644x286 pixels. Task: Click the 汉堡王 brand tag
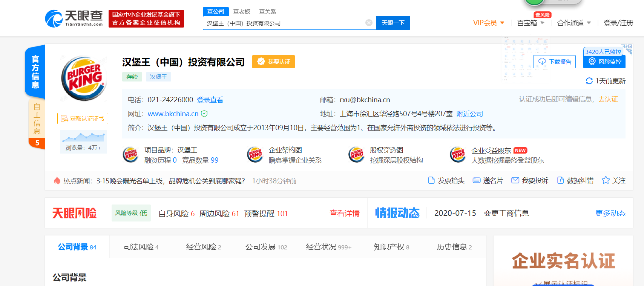click(158, 77)
